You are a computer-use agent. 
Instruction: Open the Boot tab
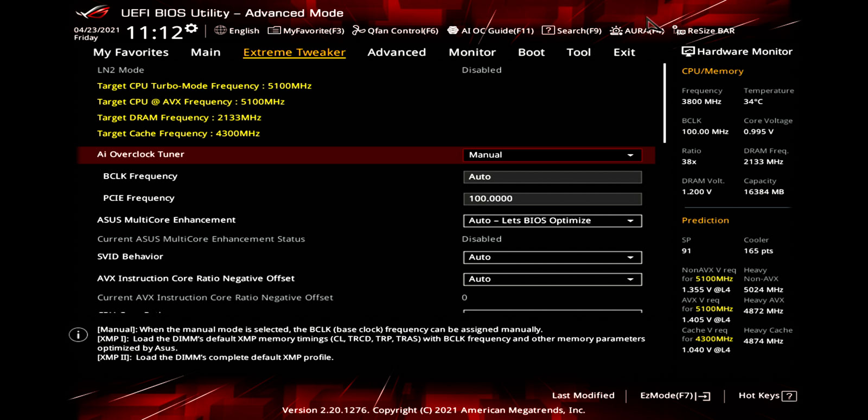click(531, 53)
